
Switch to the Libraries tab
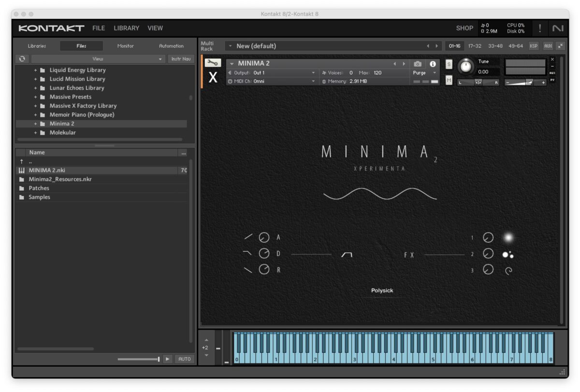click(x=37, y=46)
